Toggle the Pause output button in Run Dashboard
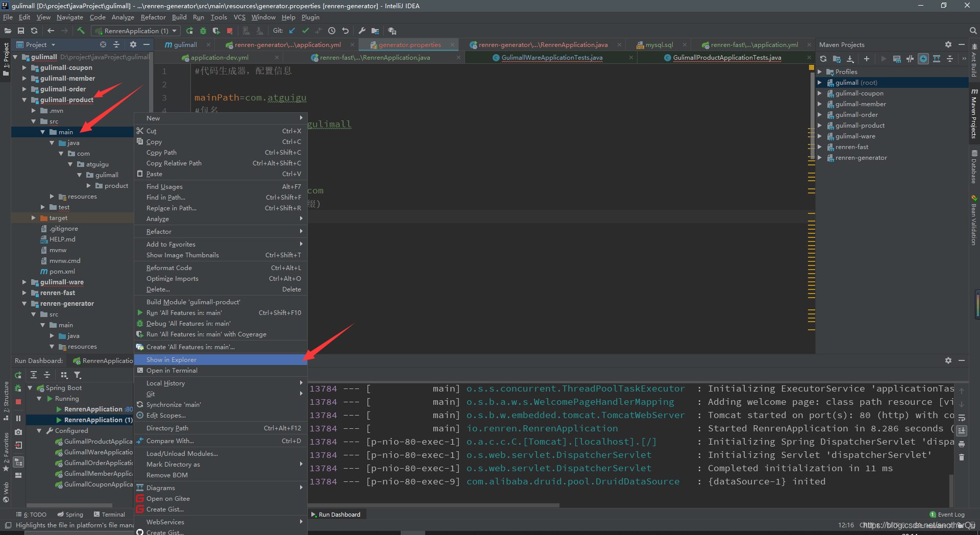This screenshot has width=980, height=535. pos(18,418)
